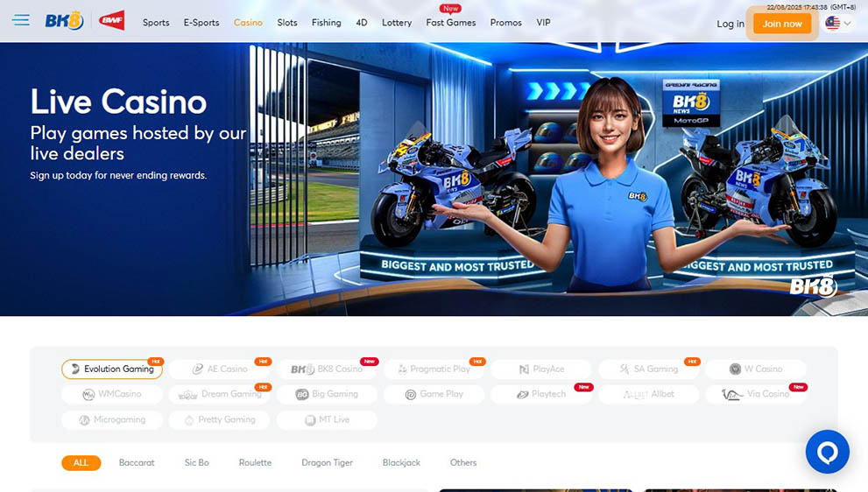Choose the SA Gaming provider
Screen dimensions: 868x492
648,369
